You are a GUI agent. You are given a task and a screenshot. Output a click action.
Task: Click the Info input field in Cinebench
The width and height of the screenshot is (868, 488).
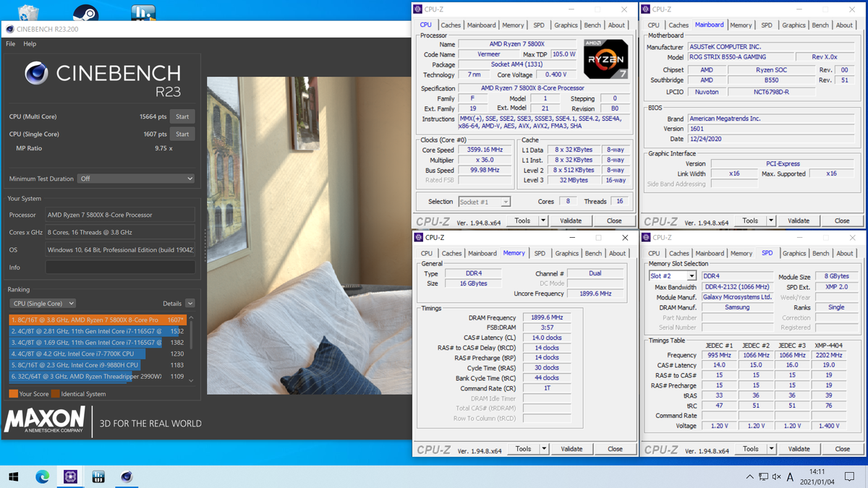[120, 267]
